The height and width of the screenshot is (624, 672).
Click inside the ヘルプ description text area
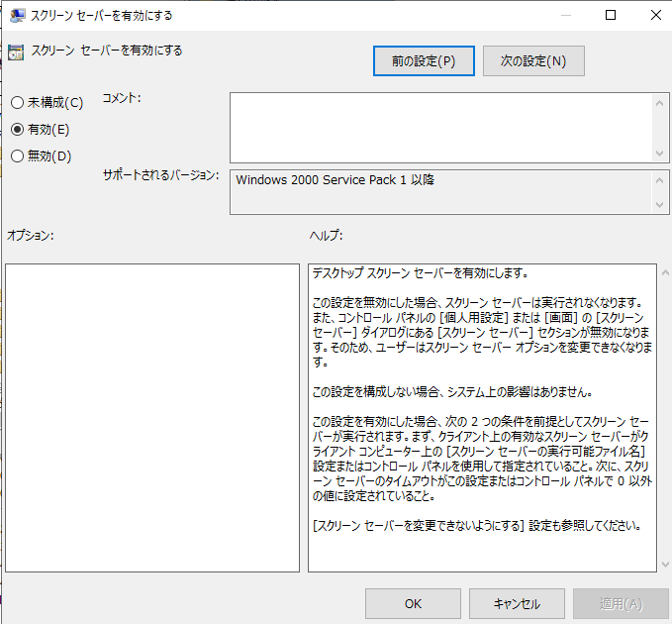coord(481,417)
